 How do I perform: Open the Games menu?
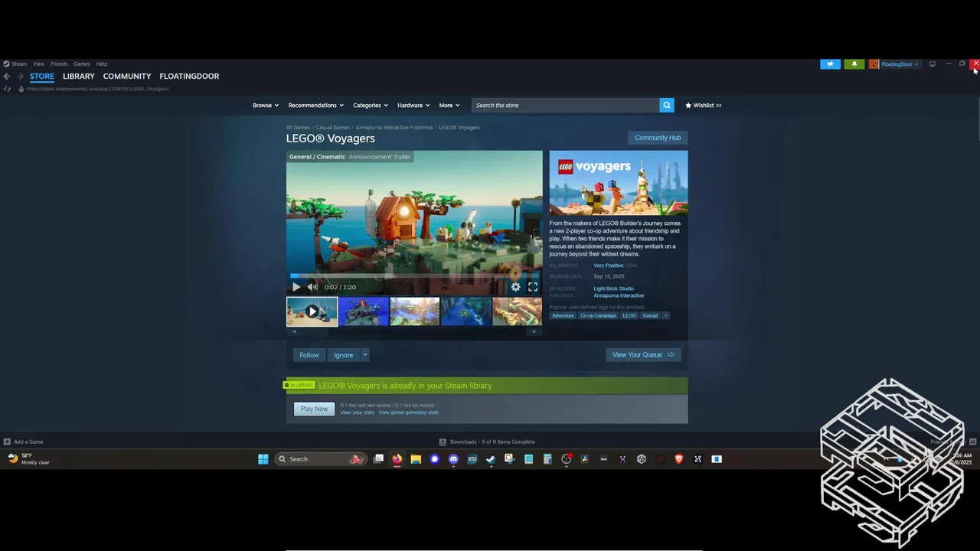82,64
